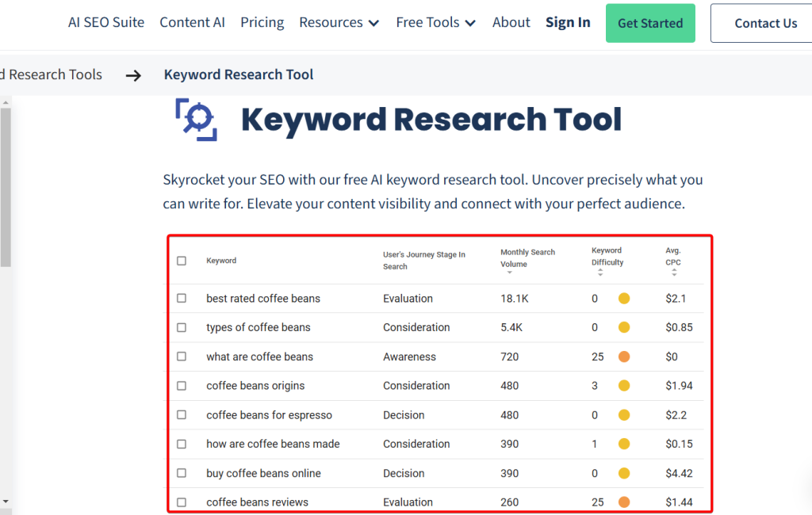Sort by Avg. CPC arrows
This screenshot has height=515, width=812.
(x=674, y=273)
